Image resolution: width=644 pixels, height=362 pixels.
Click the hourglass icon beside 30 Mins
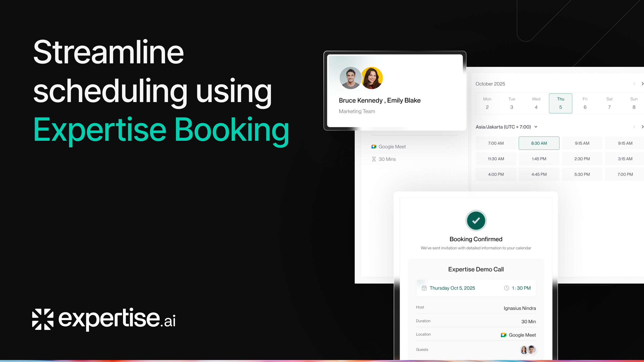[x=374, y=159]
